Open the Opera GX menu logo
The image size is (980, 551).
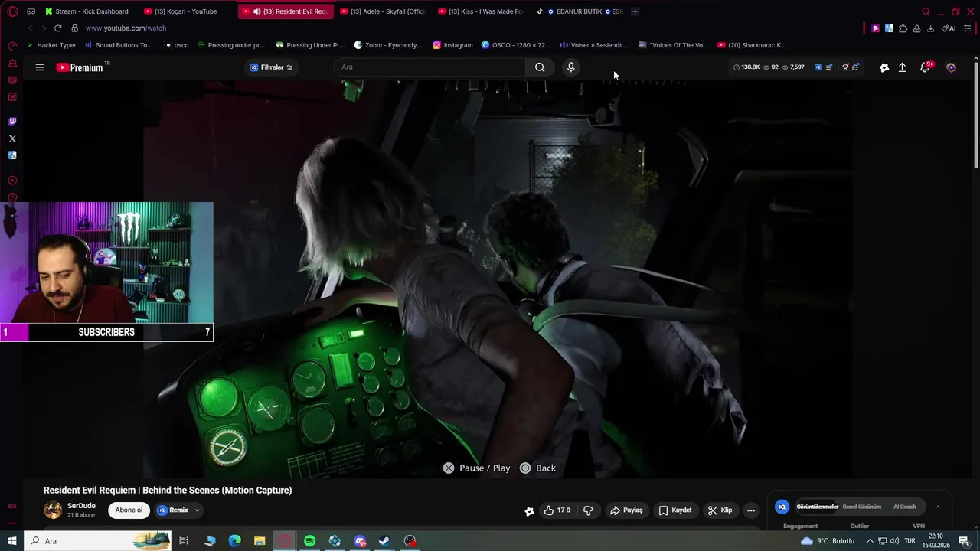pyautogui.click(x=12, y=11)
